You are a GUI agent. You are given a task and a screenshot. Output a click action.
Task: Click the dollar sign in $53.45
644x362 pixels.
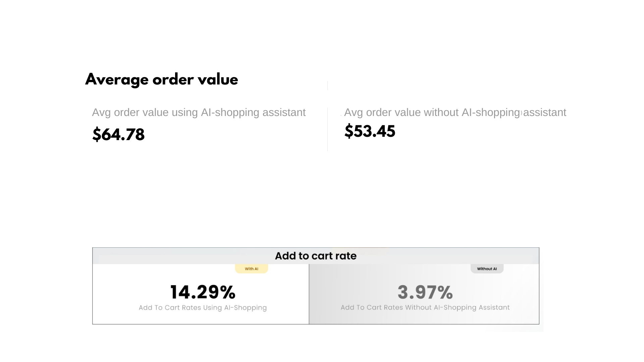click(349, 131)
